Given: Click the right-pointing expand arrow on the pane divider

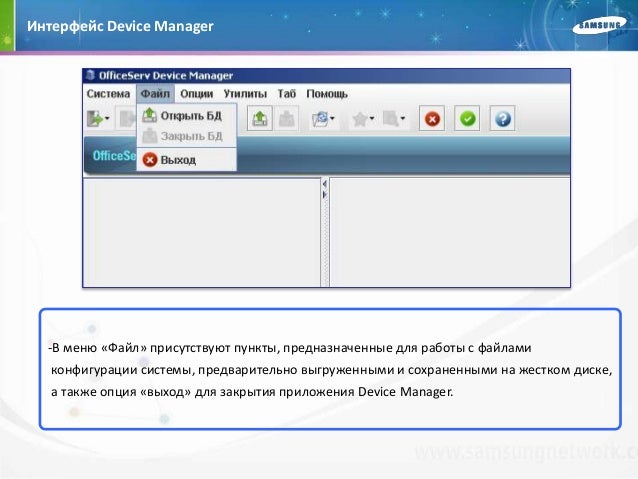Looking at the screenshot, I should click(325, 195).
